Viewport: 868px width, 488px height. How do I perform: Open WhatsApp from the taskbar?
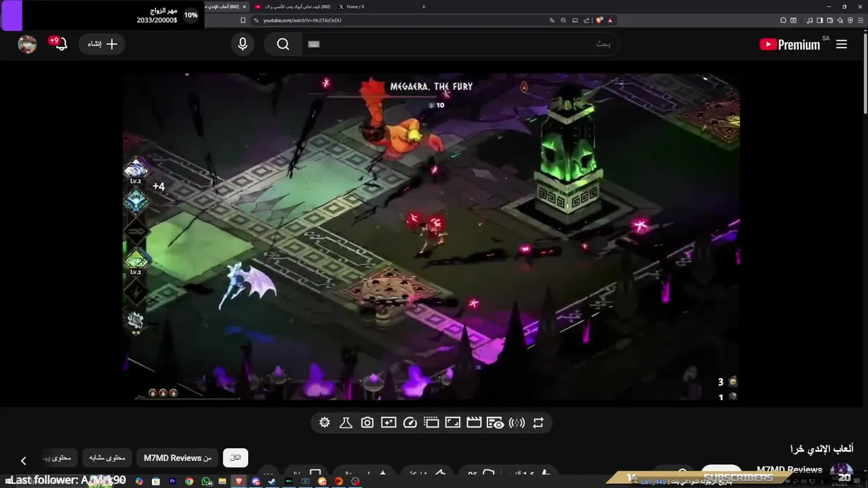coord(206,481)
